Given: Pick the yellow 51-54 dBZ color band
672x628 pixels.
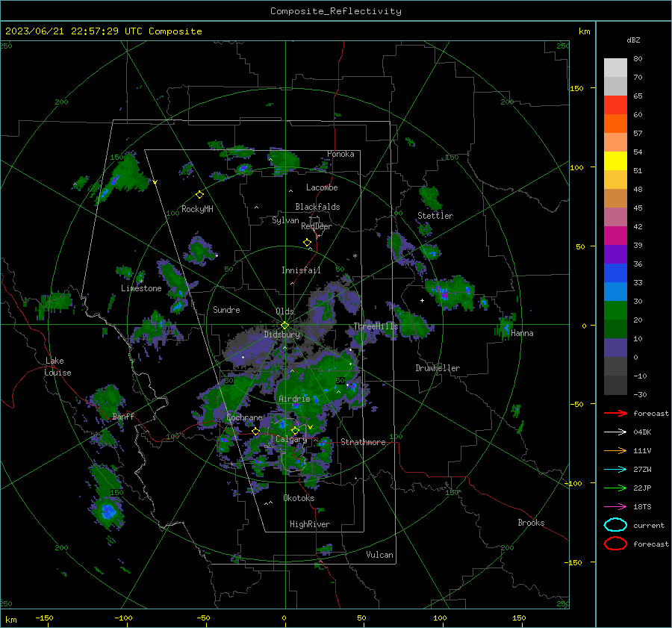Looking at the screenshot, I should coord(615,161).
